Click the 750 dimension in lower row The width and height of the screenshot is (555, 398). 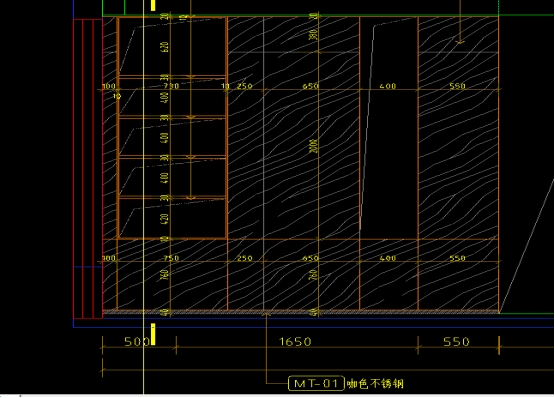171,258
